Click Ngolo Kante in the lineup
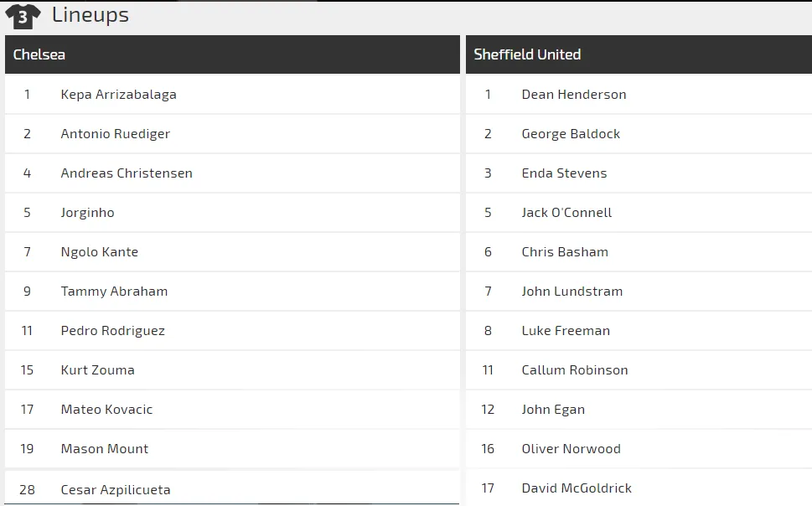 pyautogui.click(x=99, y=252)
